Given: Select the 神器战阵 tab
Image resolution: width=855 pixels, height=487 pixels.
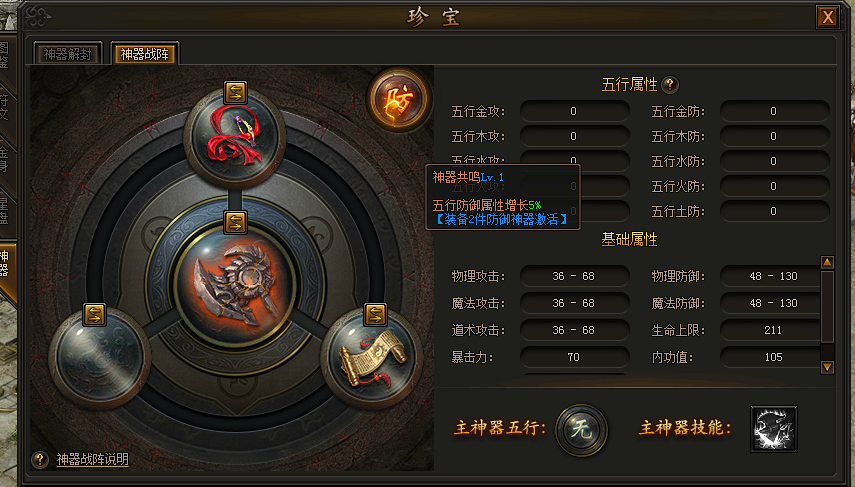Looking at the screenshot, I should click(145, 54).
